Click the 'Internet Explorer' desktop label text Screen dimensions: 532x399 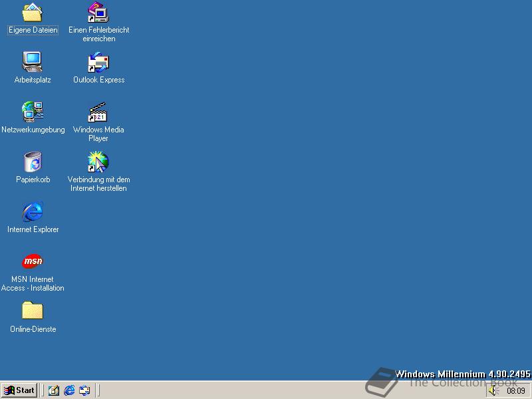[33, 229]
